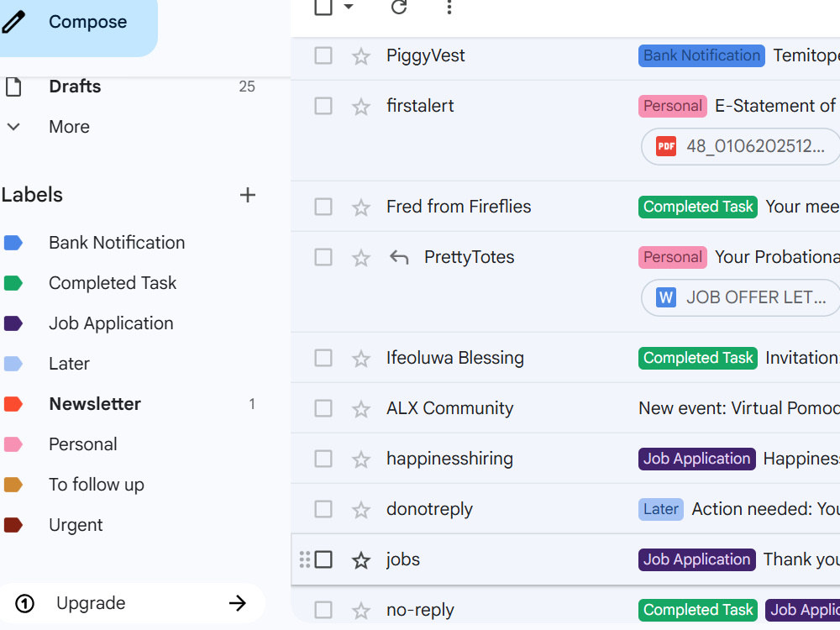Screen dimensions: 840x630
Task: Open the 48_0106202512 PDF attachment chip
Action: tap(740, 146)
